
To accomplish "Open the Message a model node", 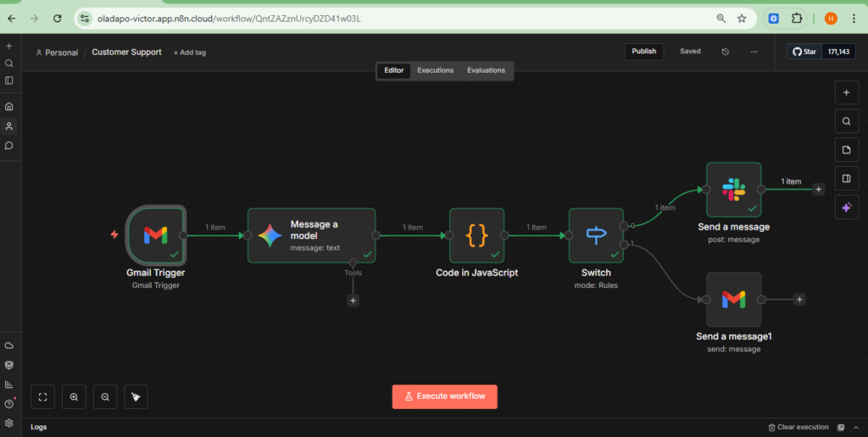I will coord(312,235).
